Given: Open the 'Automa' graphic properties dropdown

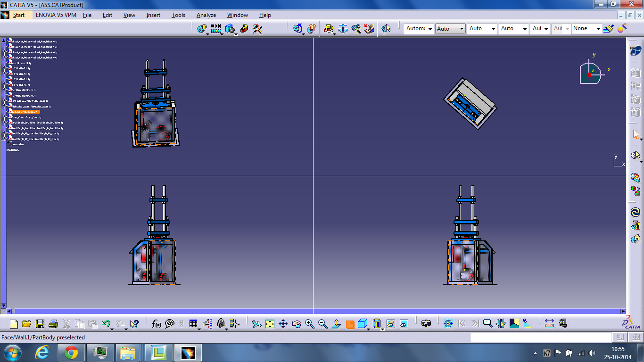Looking at the screenshot, I should [x=419, y=29].
